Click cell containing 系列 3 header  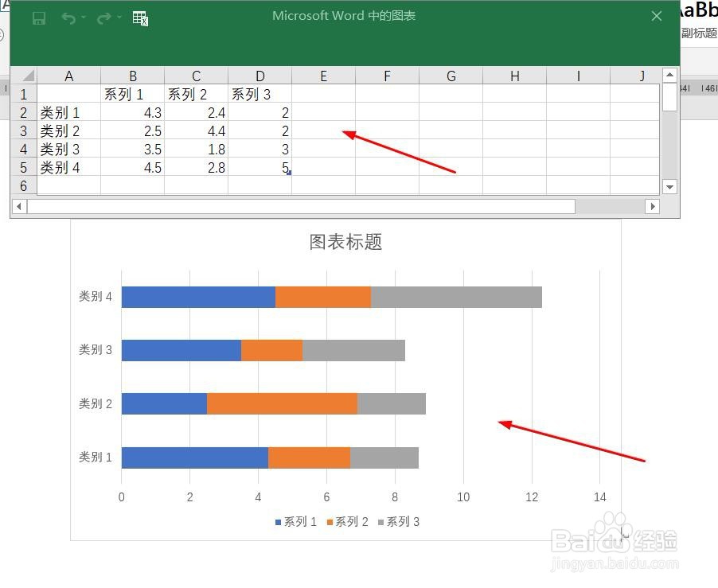(259, 94)
